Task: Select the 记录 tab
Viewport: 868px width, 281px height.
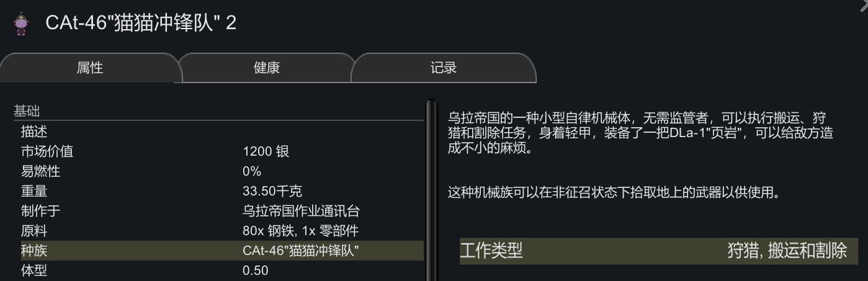Action: 444,68
